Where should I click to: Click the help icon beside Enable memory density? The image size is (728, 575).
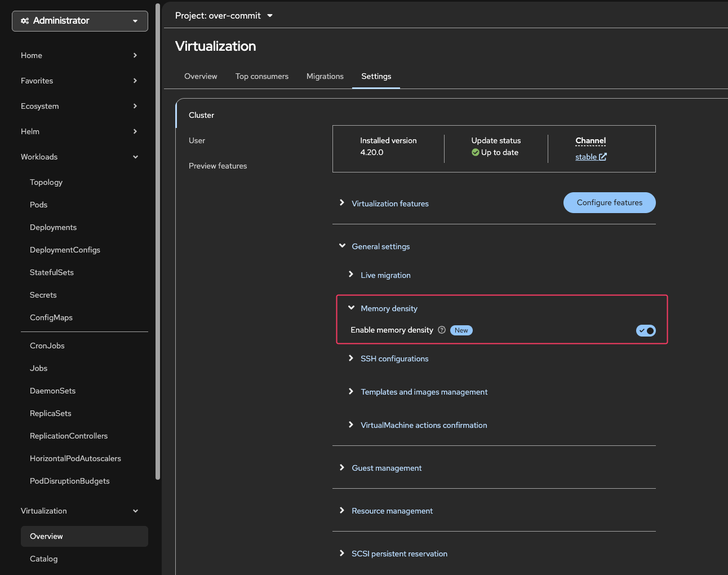(442, 330)
